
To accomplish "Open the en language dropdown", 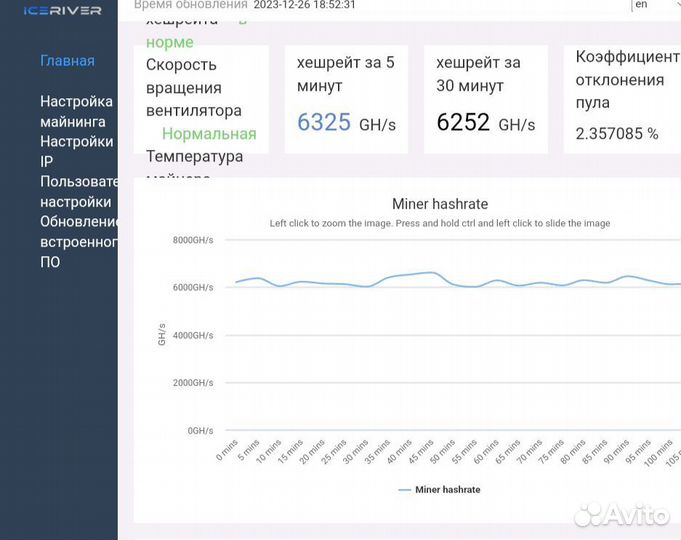I will [641, 4].
